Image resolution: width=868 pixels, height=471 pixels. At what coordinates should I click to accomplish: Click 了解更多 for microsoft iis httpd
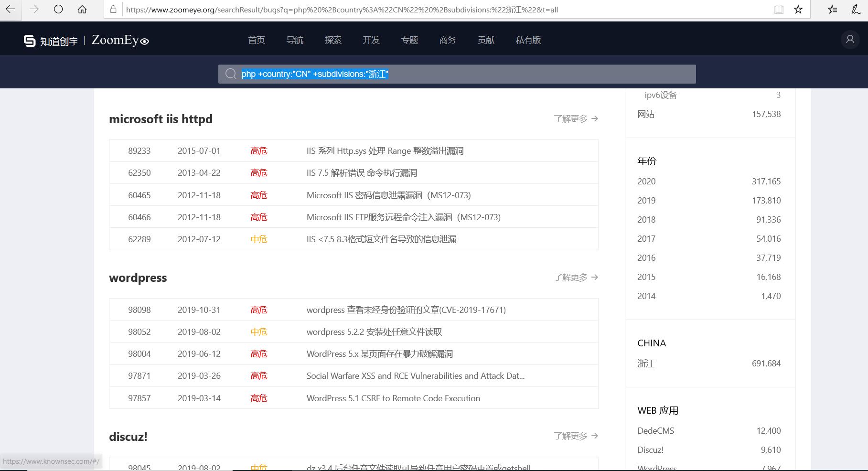coord(576,118)
